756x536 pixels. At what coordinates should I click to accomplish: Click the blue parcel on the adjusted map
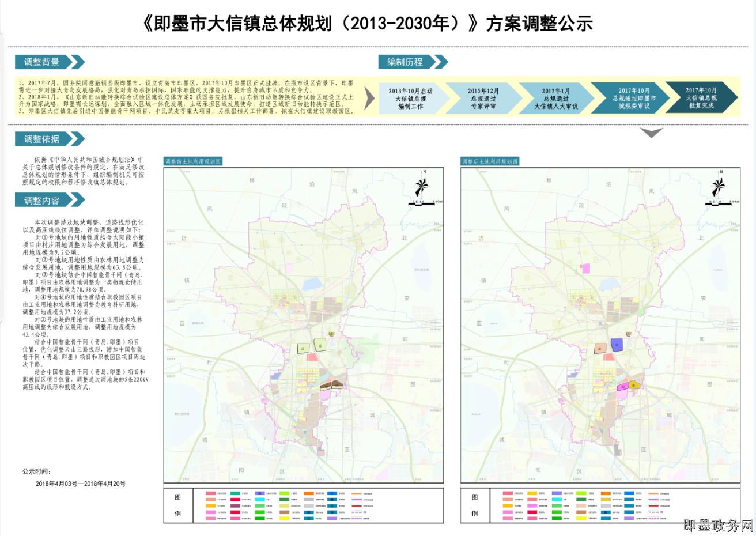click(617, 345)
